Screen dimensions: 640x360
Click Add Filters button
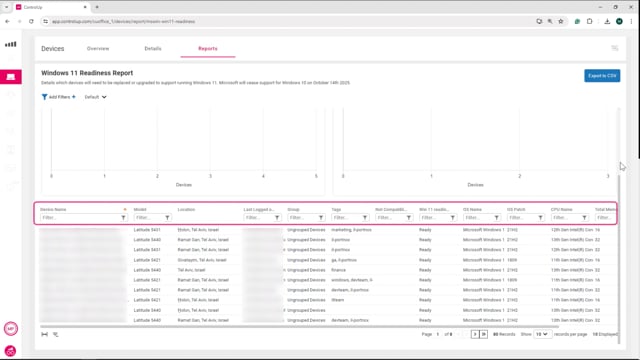click(59, 97)
